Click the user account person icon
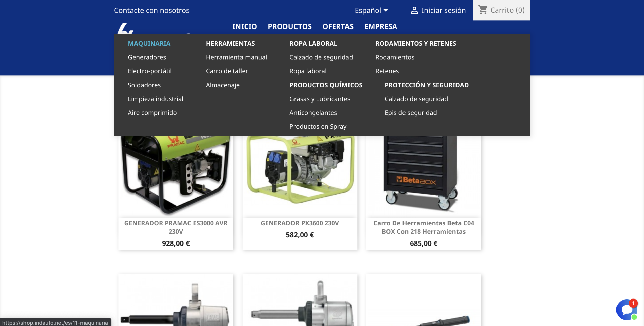This screenshot has width=644, height=326. coord(414,10)
